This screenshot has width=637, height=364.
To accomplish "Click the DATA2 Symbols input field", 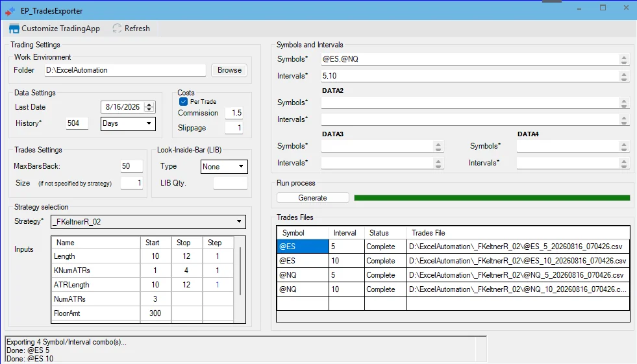I will click(470, 103).
